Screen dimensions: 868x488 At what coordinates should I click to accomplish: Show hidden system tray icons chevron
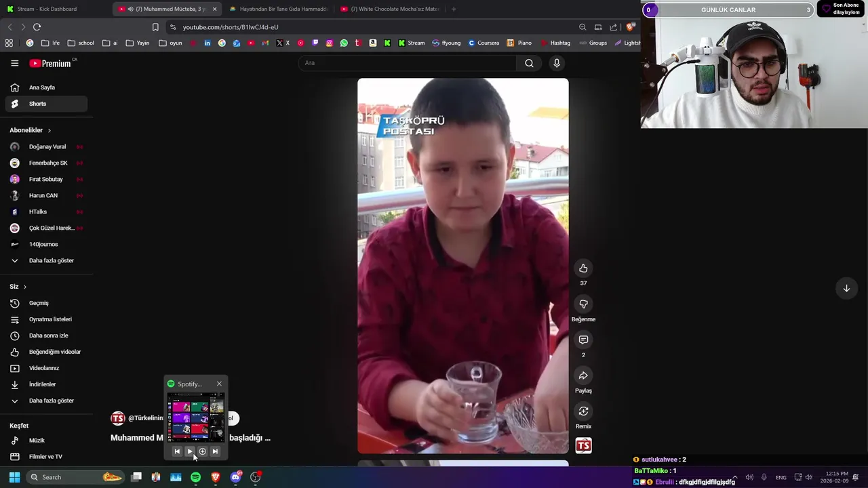coord(734,477)
